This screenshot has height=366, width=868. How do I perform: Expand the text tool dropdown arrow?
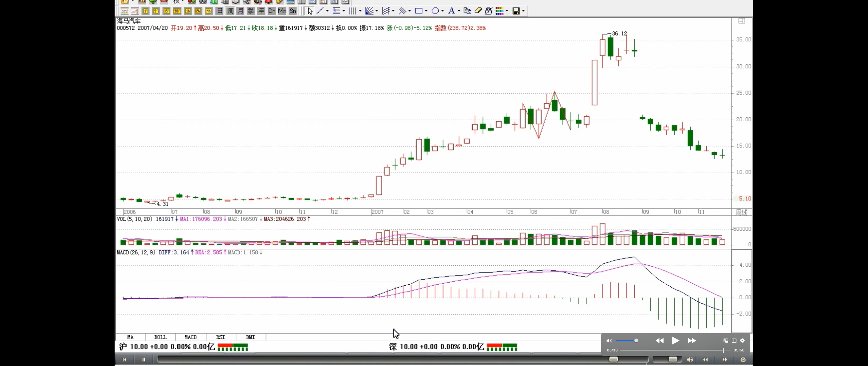click(x=459, y=11)
